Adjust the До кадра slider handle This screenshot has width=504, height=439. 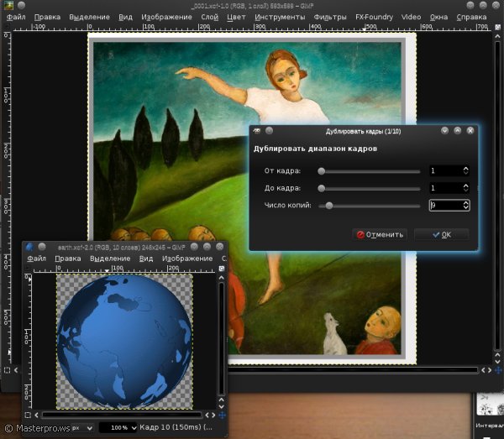click(x=321, y=189)
